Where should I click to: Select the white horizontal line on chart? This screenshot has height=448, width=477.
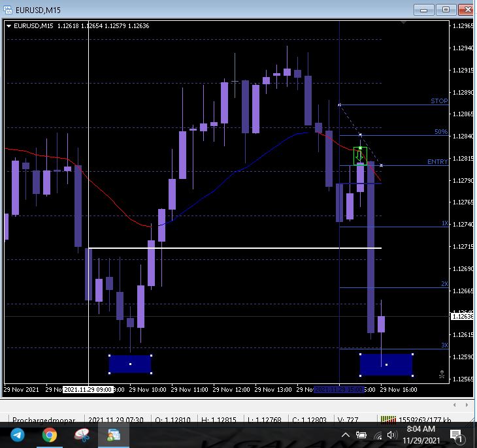235,248
